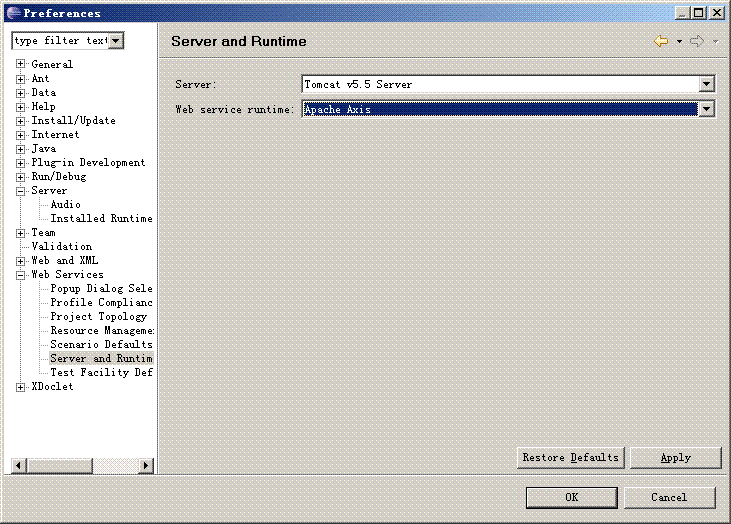
Task: Click the back navigation arrow icon
Action: coord(661,41)
